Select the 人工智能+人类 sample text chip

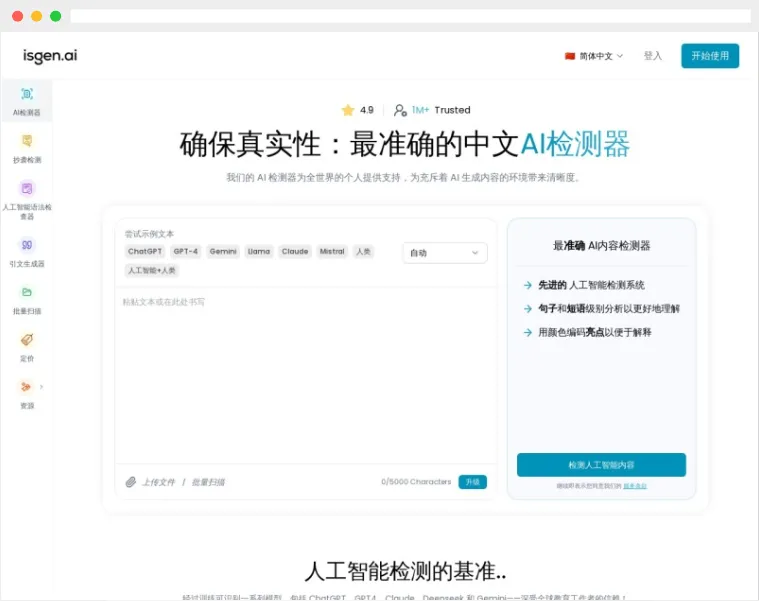tap(152, 270)
